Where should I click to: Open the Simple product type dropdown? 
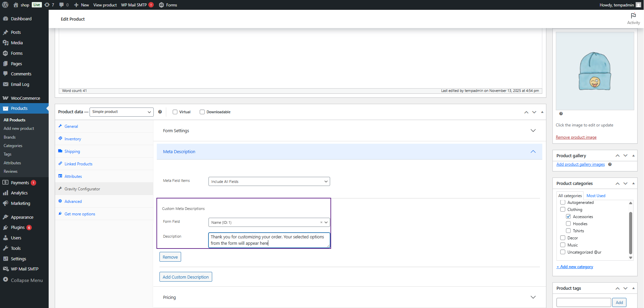pyautogui.click(x=121, y=112)
